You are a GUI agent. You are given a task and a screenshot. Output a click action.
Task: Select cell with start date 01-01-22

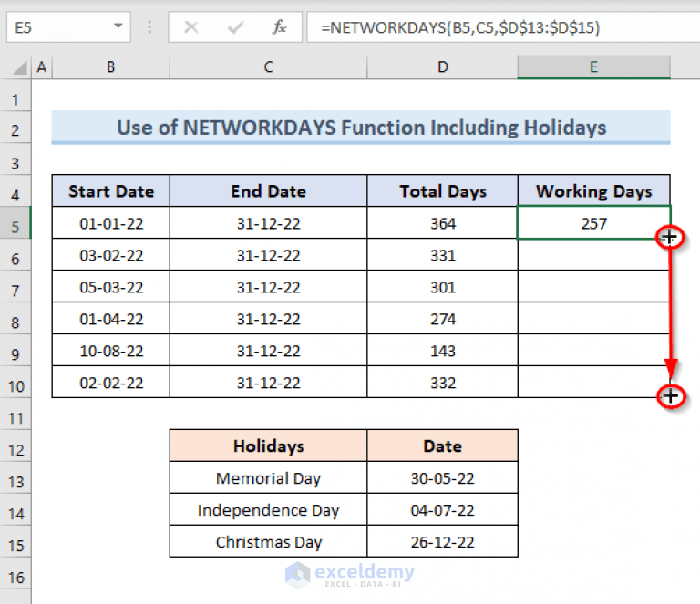coord(110,223)
